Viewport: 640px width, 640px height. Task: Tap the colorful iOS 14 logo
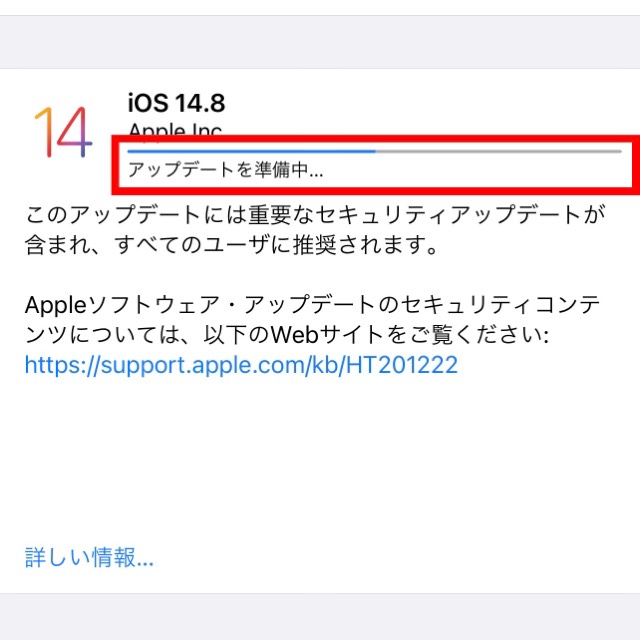(x=63, y=132)
